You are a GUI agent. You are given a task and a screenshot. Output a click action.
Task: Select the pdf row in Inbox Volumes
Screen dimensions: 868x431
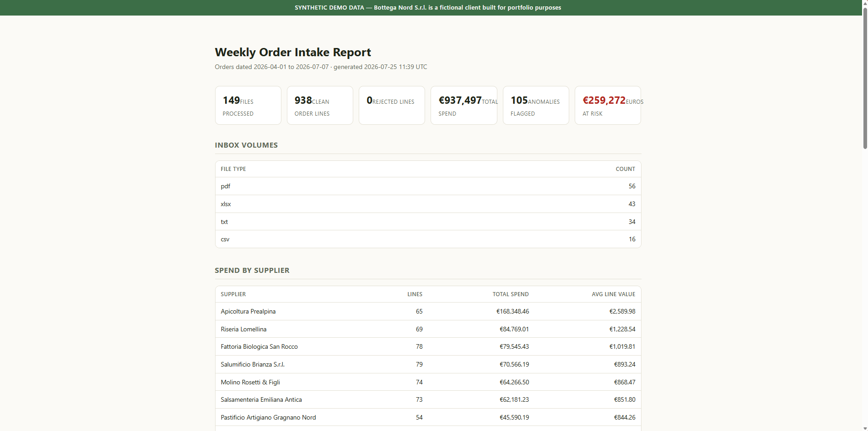[x=428, y=186]
